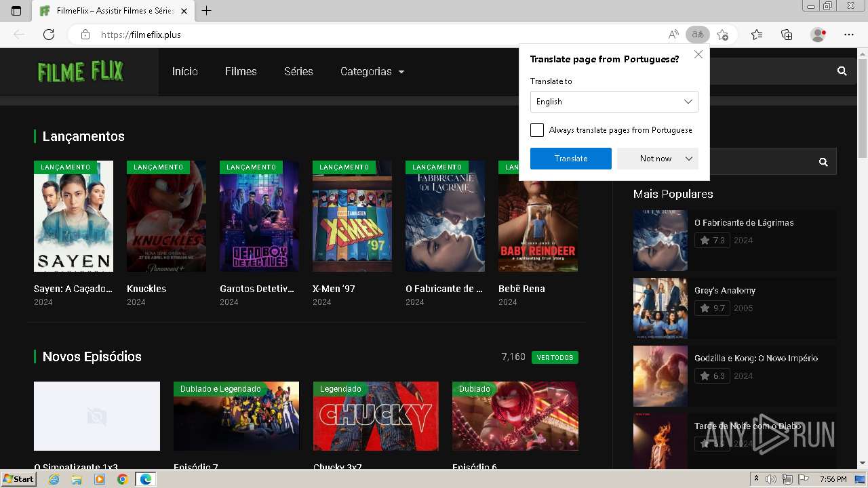Open the Chucky Legendado episode thumbnail

[376, 416]
